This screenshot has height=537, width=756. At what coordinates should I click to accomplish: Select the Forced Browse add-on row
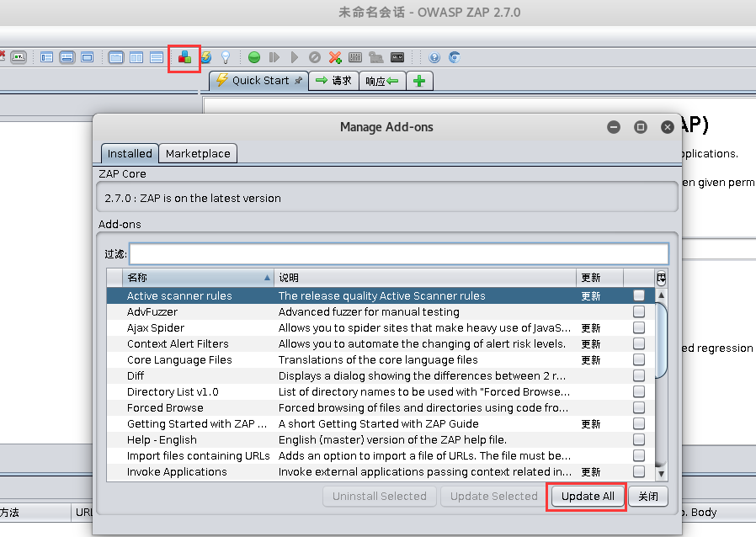381,407
